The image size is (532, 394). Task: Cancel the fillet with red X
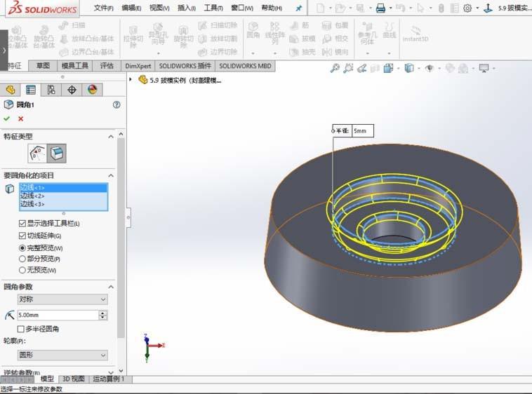pos(20,118)
